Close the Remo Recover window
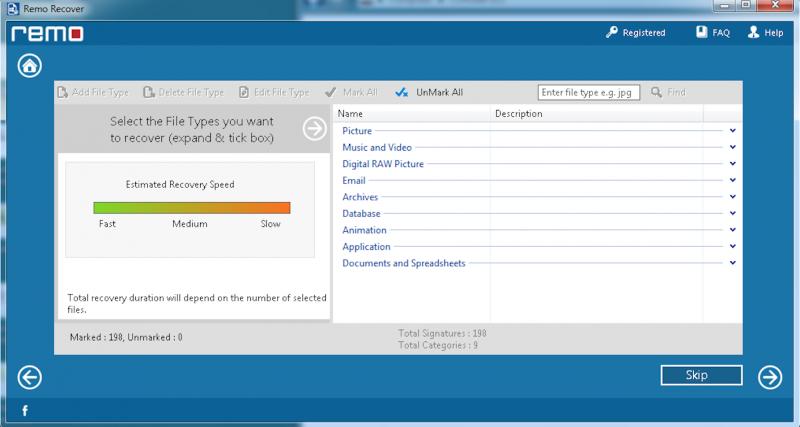This screenshot has width=800, height=427. click(775, 5)
